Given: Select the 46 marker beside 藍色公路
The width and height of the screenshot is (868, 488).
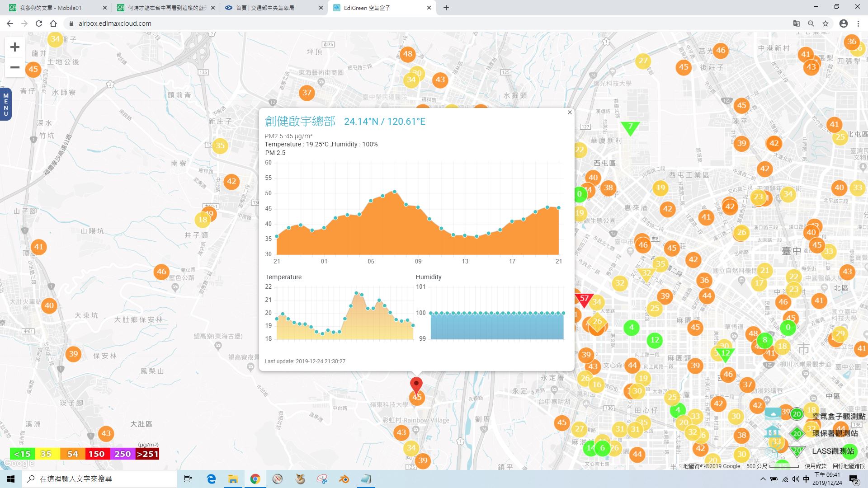Looking at the screenshot, I should click(162, 272).
